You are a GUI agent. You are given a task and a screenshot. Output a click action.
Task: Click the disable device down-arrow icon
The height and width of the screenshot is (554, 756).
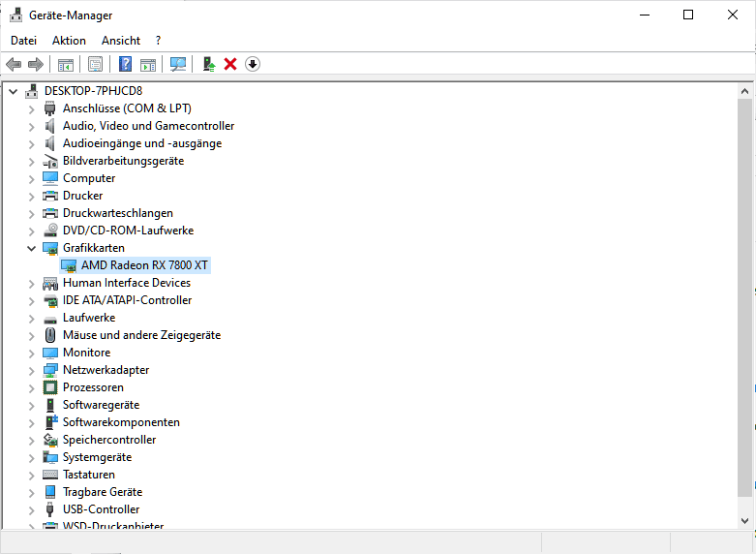point(253,64)
